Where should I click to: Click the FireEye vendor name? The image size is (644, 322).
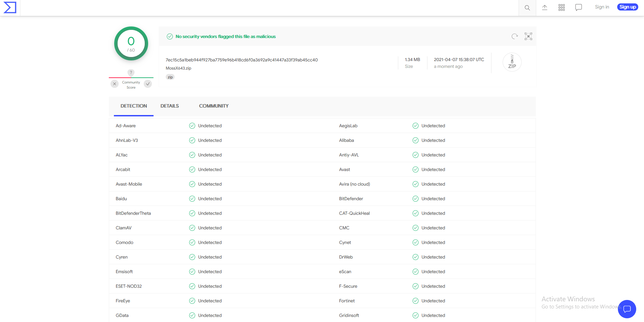pos(123,301)
